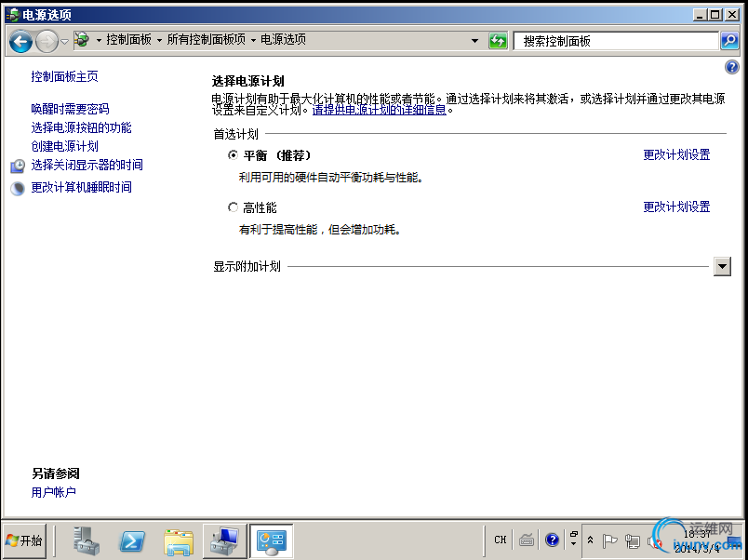This screenshot has width=748, height=560.
Task: Expand the arrow after 控制面板 breadcrumb
Action: coord(159,41)
